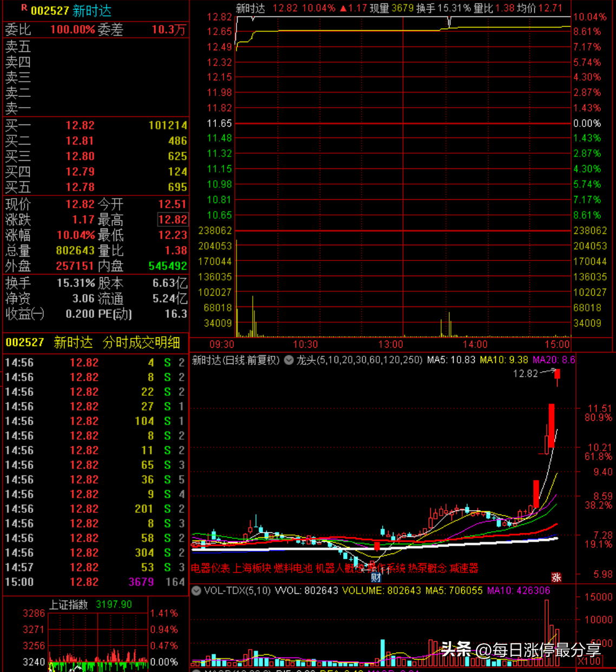Click the 现量 3679 header value
This screenshot has height=672, width=616.
pyautogui.click(x=391, y=8)
